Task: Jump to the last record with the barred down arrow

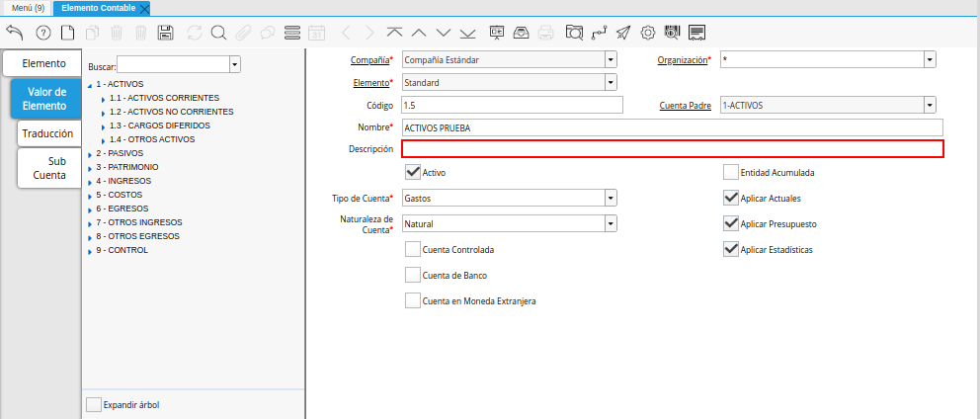Action: tap(468, 33)
